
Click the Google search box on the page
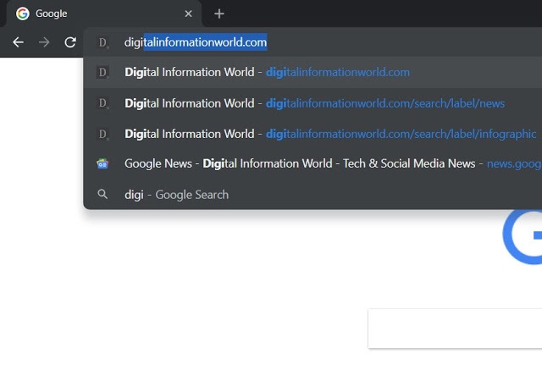click(456, 329)
